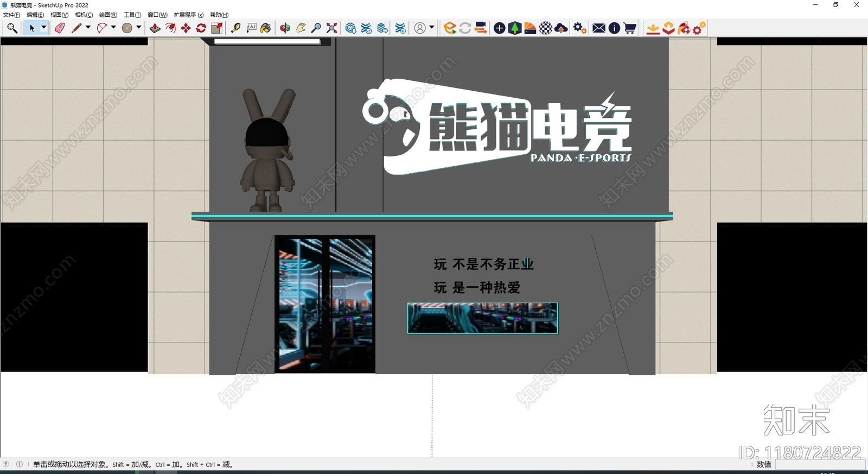
Task: Open the 工具(T) menu
Action: click(x=132, y=15)
